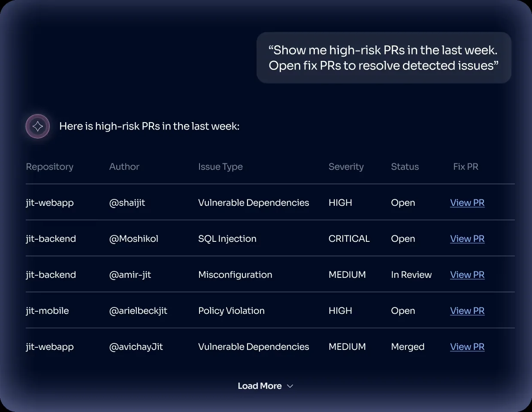The height and width of the screenshot is (412, 532).
Task: Click the chevron next to Load More
Action: (290, 386)
